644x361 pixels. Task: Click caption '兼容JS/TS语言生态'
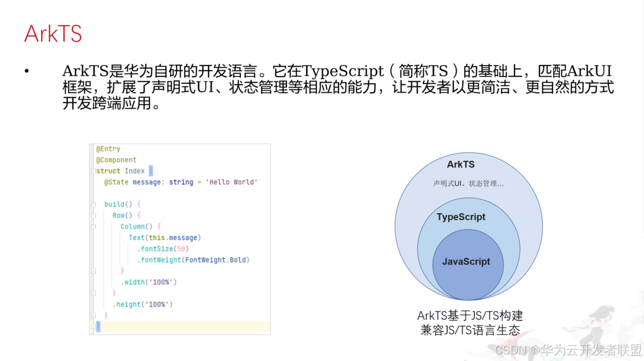point(470,330)
